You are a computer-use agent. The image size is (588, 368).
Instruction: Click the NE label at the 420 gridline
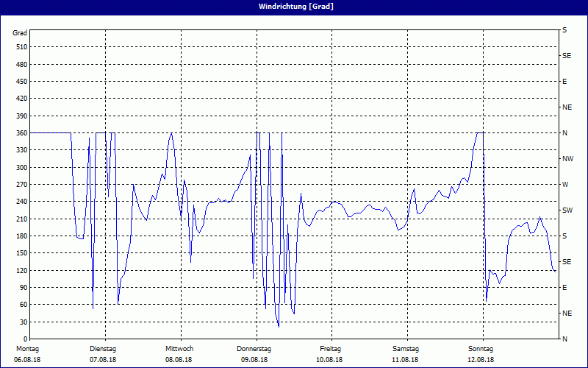(x=567, y=107)
